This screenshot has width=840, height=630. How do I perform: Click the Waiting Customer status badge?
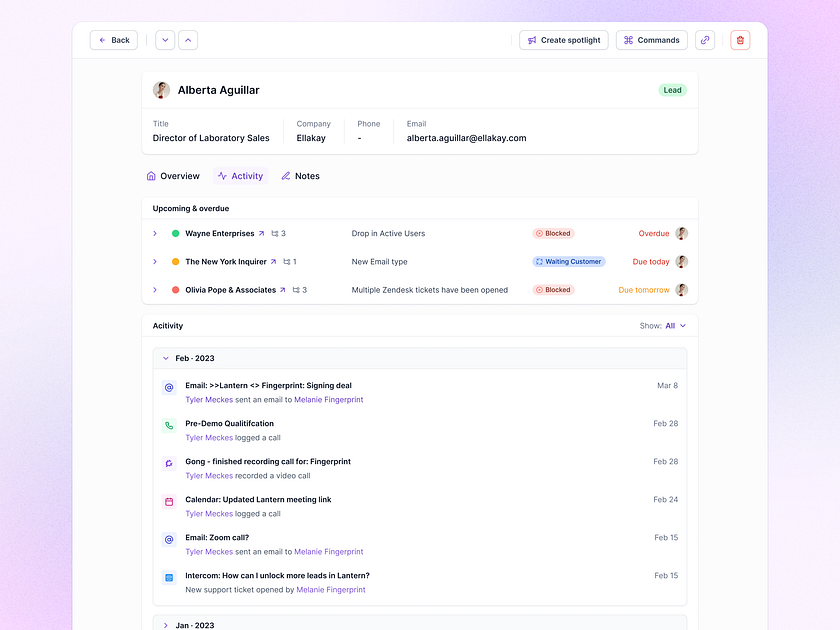click(569, 261)
